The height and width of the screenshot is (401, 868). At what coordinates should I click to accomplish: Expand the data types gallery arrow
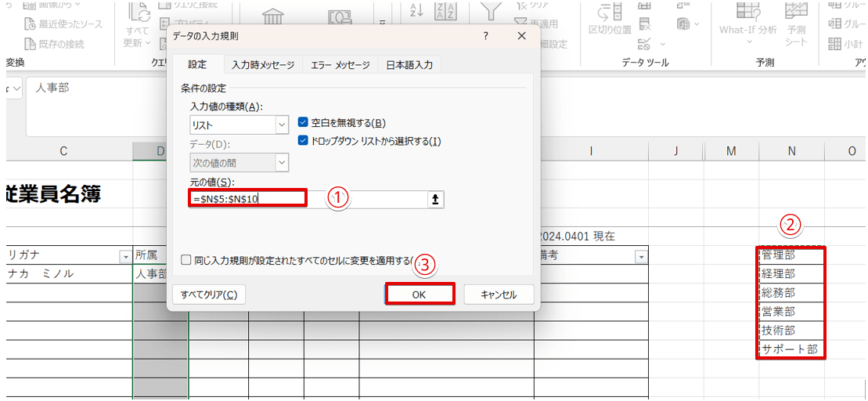coord(382,23)
